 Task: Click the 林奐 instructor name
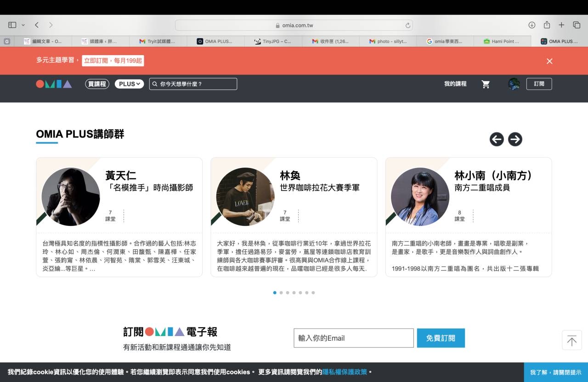point(290,176)
